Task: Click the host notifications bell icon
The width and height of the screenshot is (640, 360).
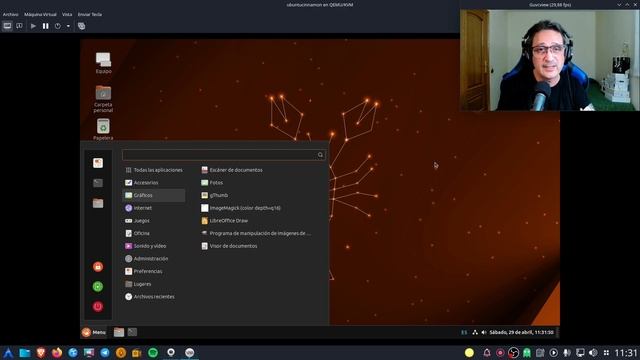Action: 487,353
